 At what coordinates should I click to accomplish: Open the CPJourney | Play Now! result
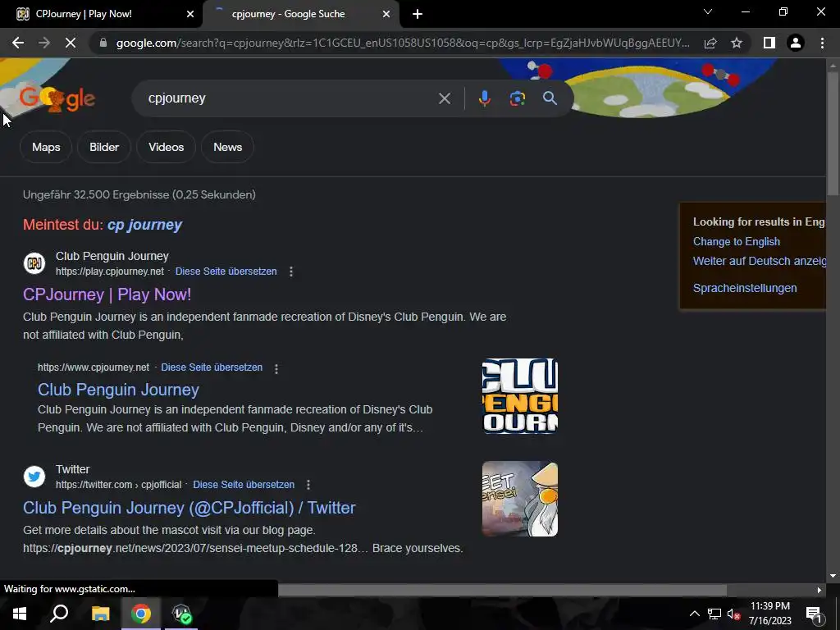click(107, 294)
